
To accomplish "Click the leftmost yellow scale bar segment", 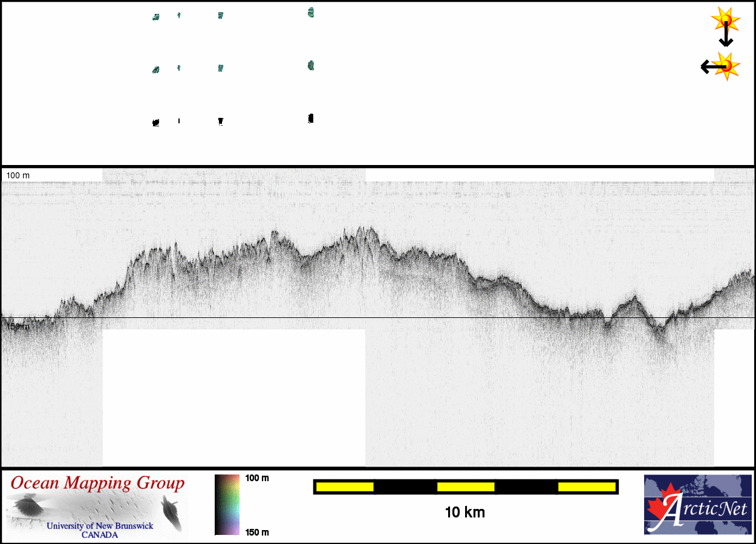I will 344,487.
